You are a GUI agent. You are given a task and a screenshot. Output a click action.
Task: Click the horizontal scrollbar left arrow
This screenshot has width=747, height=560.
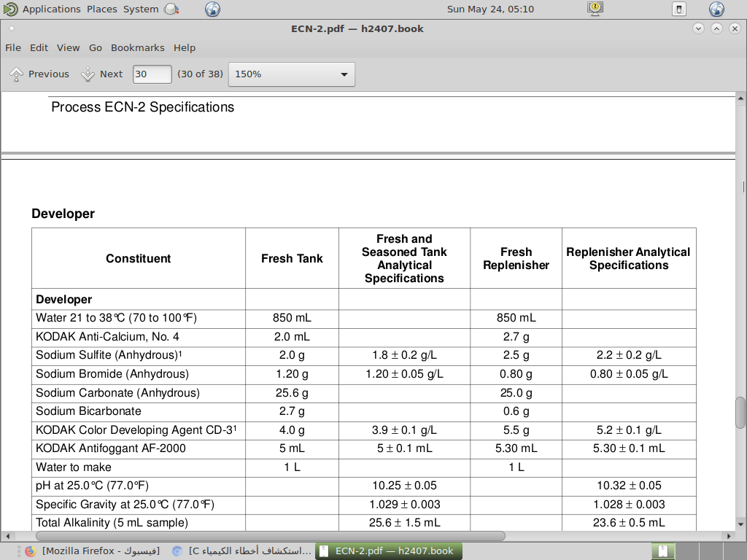pos(7,536)
